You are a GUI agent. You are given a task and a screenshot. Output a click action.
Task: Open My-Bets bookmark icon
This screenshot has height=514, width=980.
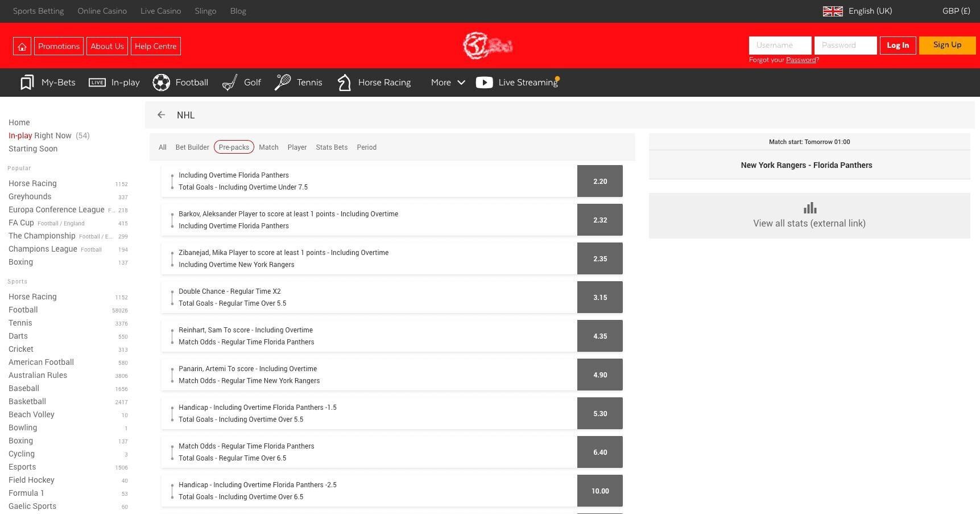click(27, 83)
